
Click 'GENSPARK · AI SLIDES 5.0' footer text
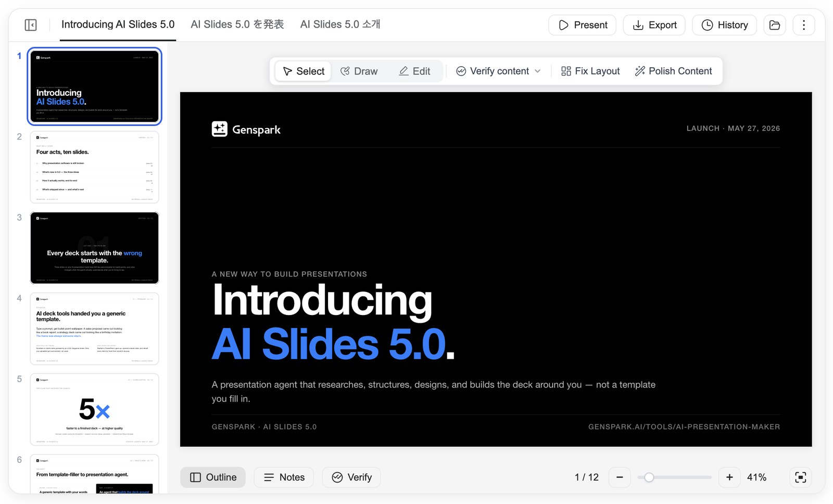[264, 426]
